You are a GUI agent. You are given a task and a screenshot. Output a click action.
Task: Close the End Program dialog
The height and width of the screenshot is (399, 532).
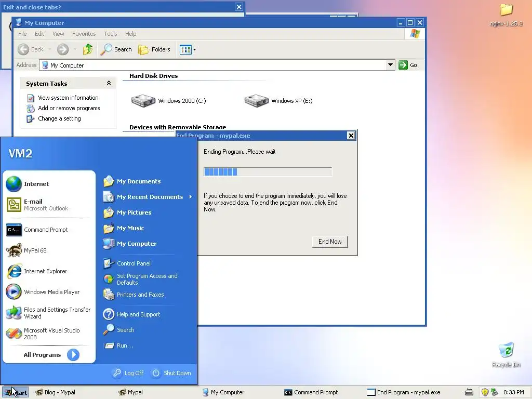(351, 136)
